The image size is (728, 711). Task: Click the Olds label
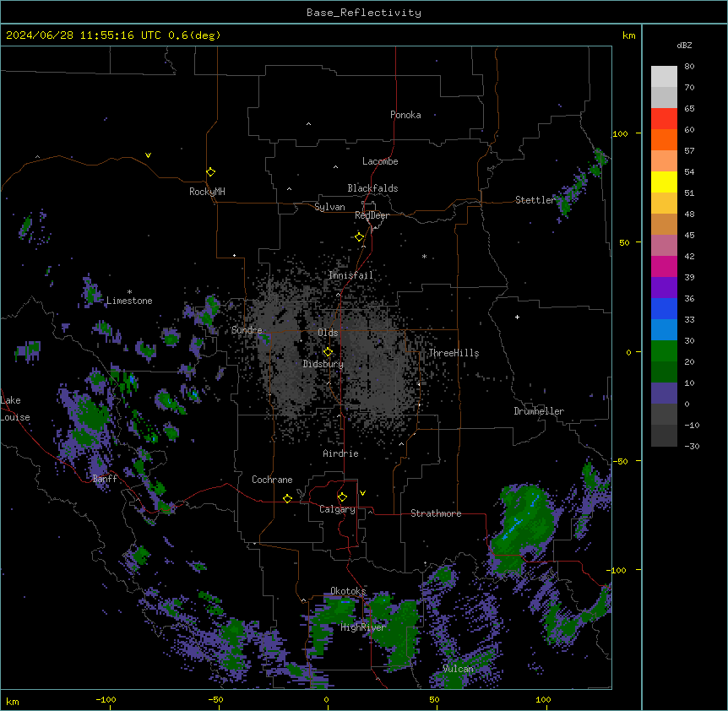pyautogui.click(x=328, y=333)
